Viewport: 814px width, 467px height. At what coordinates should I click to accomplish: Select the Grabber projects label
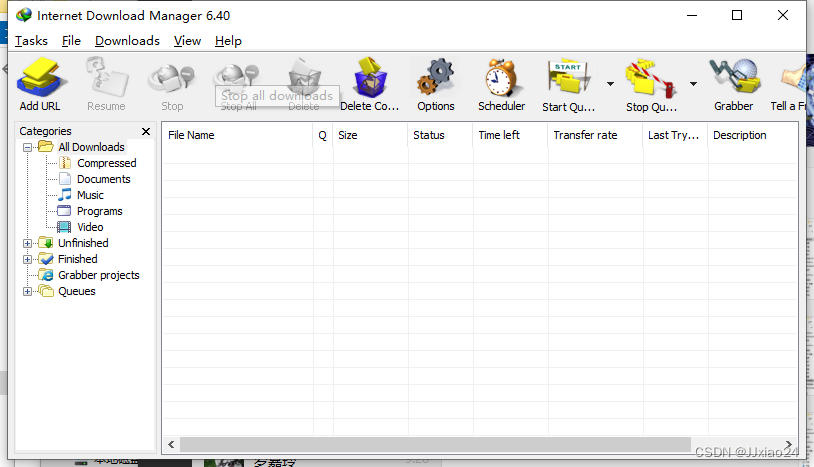(x=99, y=276)
